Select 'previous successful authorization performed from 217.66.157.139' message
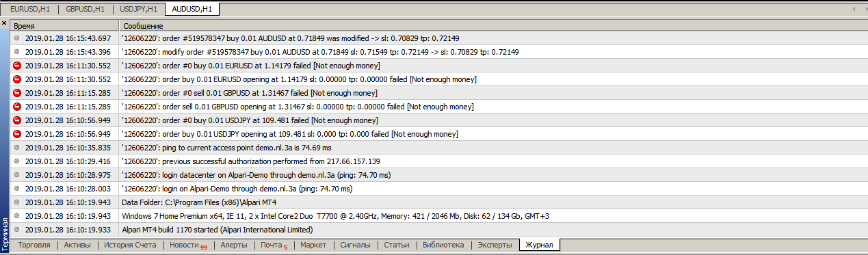Viewport: 868px width, 255px height. coord(250,161)
